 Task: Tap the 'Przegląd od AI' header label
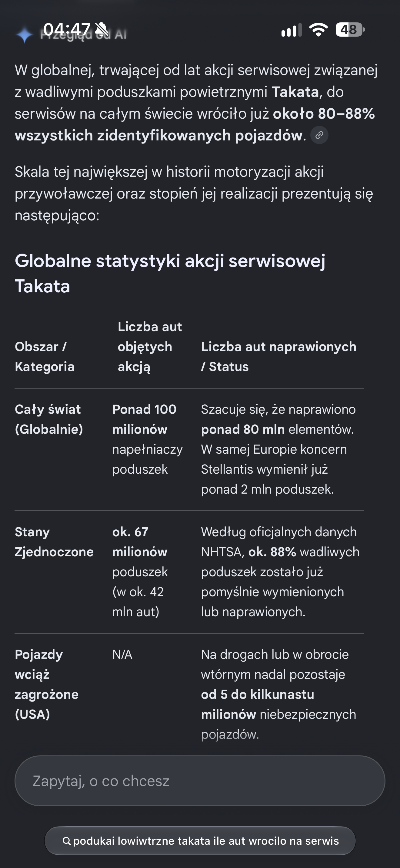click(x=83, y=35)
